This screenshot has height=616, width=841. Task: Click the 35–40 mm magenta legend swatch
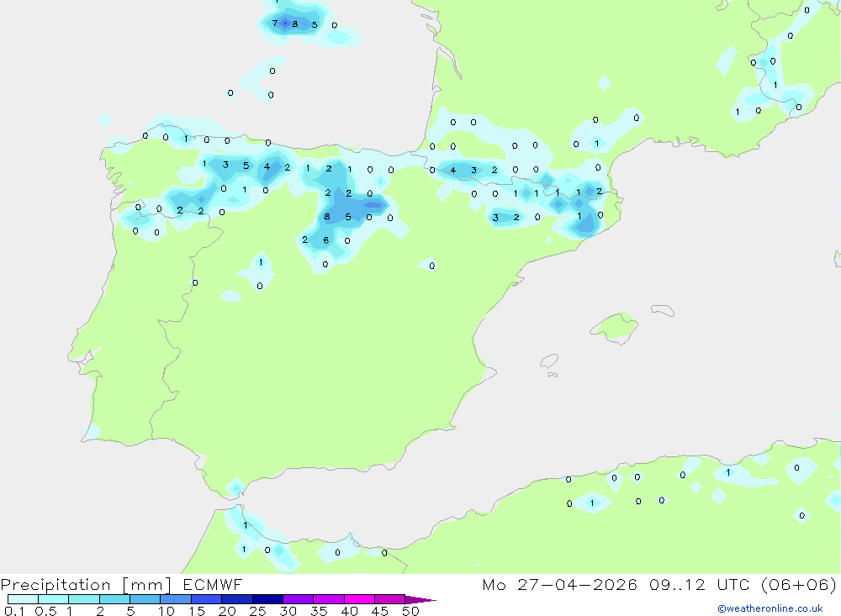pyautogui.click(x=329, y=599)
